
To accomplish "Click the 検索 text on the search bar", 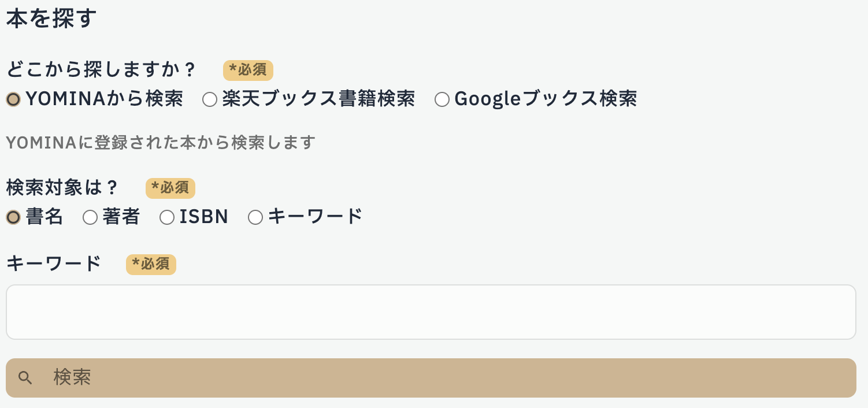I will pos(72,377).
